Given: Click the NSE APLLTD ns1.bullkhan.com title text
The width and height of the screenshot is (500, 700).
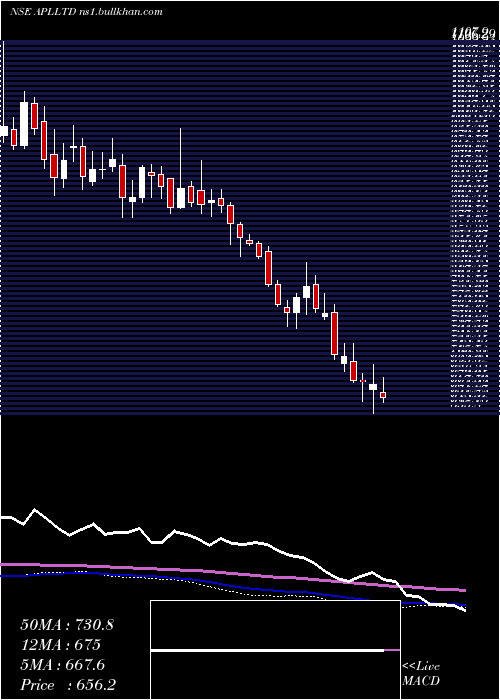Looking at the screenshot, I should 86,12.
